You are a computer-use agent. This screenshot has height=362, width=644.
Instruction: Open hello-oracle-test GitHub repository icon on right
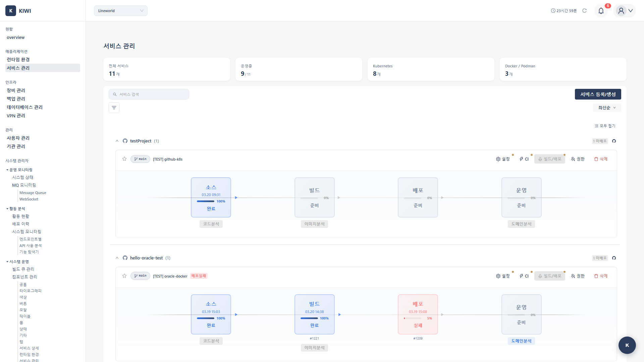[614, 258]
